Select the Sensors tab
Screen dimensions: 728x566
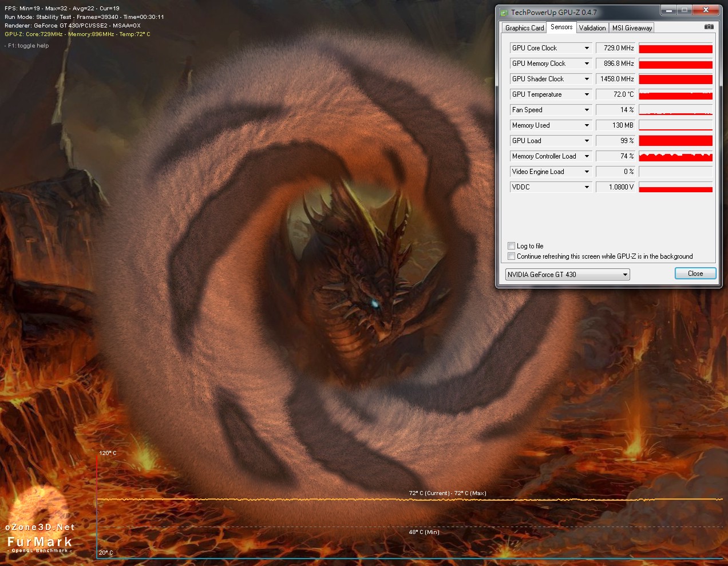561,27
